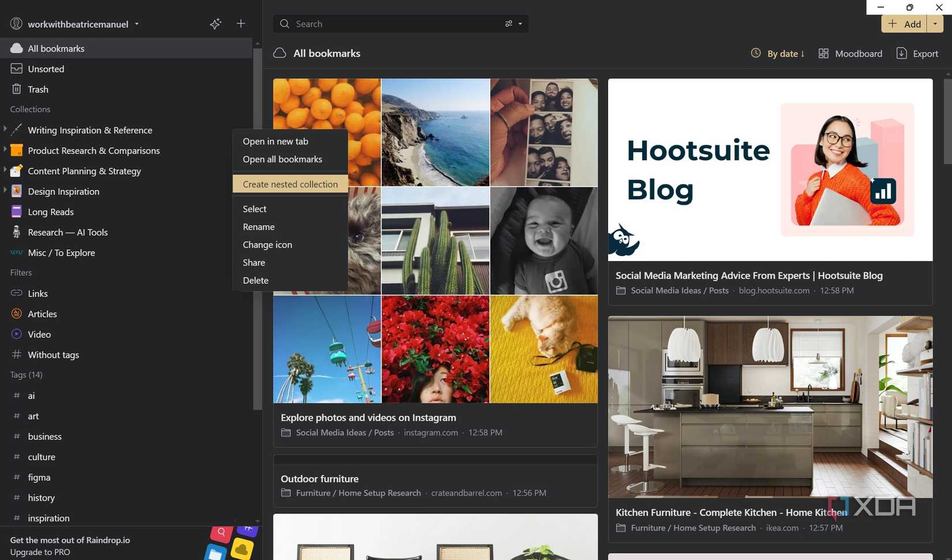Click the clock icon next to By date

tap(756, 53)
